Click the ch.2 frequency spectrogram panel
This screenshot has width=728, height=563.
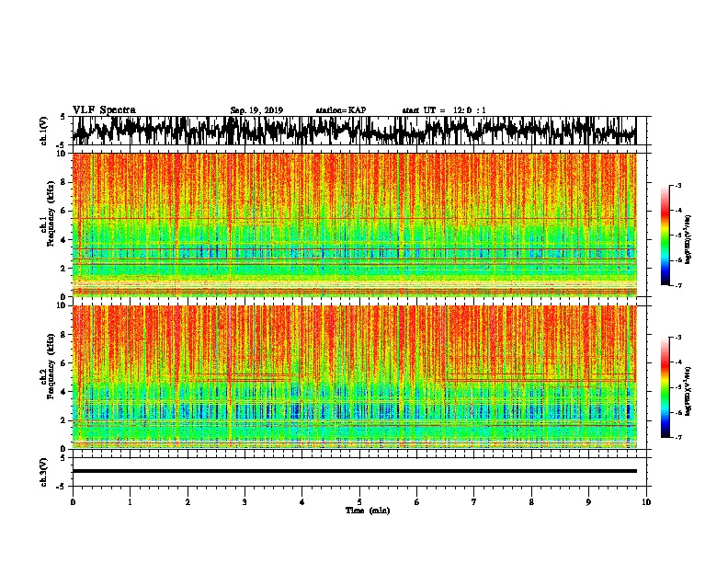[x=354, y=377]
